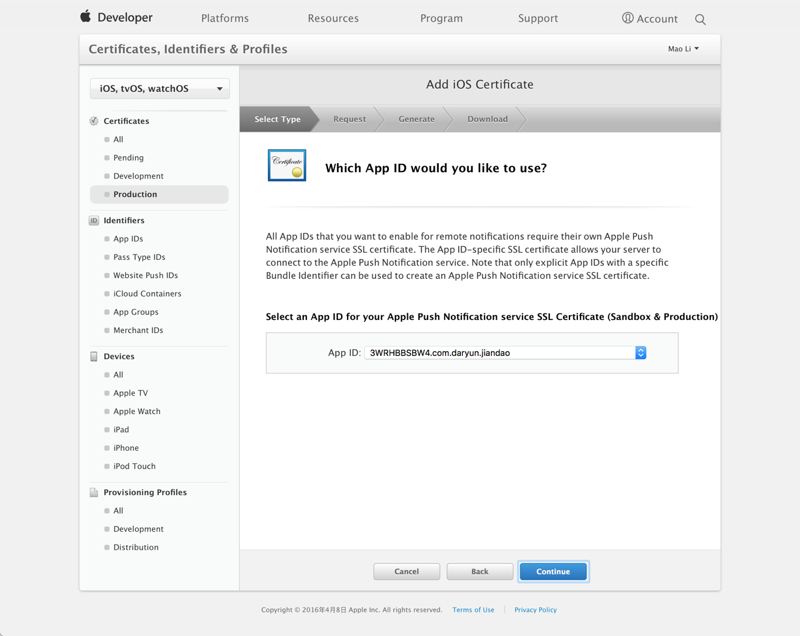Click the certificate image icon

287,165
